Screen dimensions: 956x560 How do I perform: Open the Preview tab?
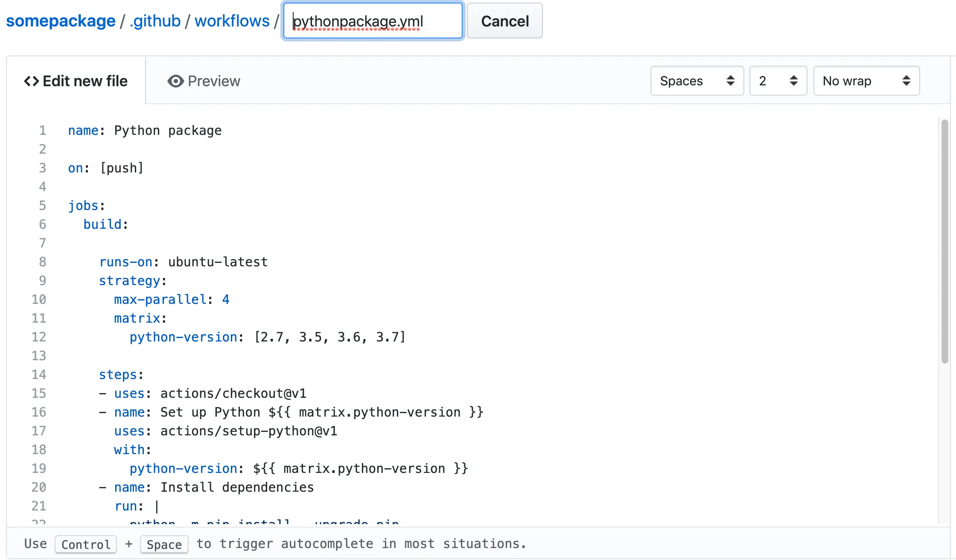(204, 81)
